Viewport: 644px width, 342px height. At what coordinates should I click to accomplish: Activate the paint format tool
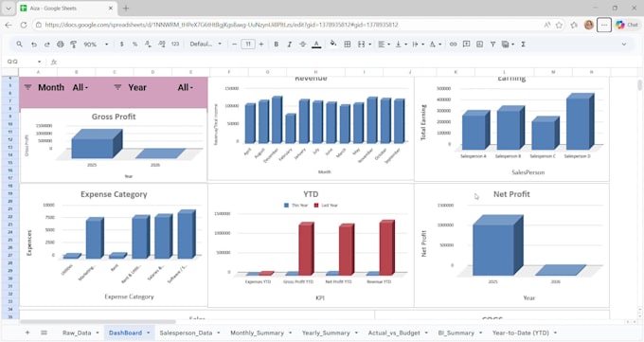pos(74,44)
